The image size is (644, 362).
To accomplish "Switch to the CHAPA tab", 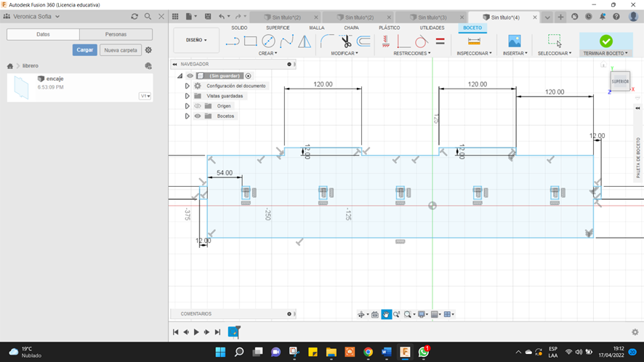I will point(351,28).
